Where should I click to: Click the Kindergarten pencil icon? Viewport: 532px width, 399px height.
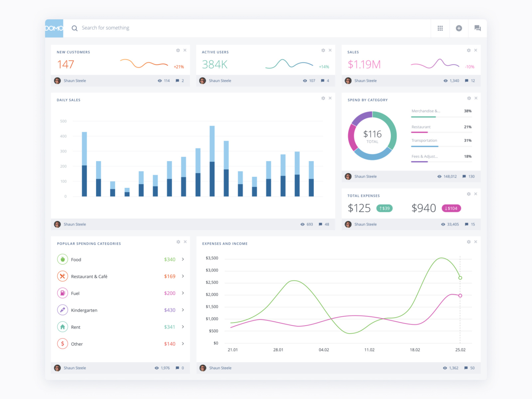63,310
